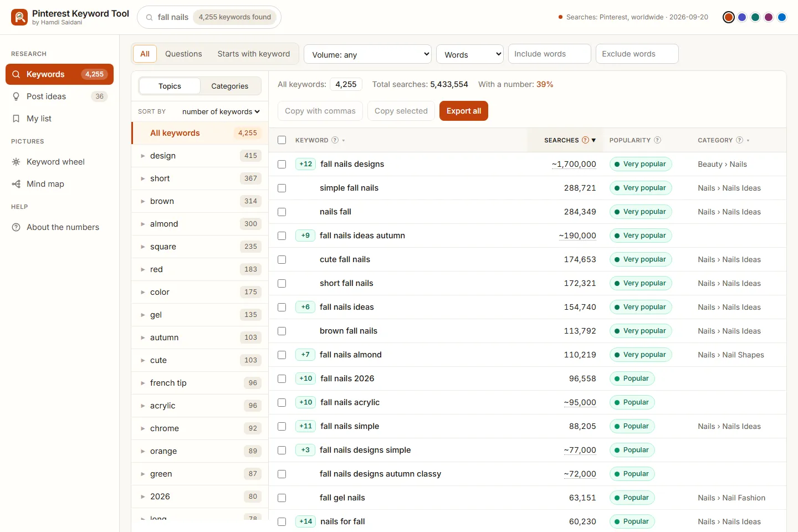
Task: Click the help icon next to POPULARITY header
Action: pyautogui.click(x=657, y=140)
